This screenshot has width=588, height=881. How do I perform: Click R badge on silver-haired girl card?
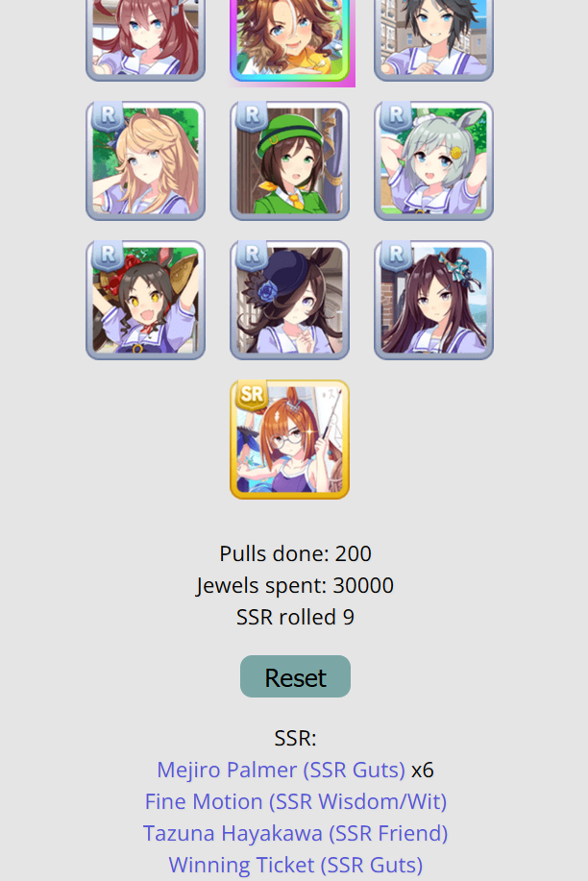click(x=395, y=116)
